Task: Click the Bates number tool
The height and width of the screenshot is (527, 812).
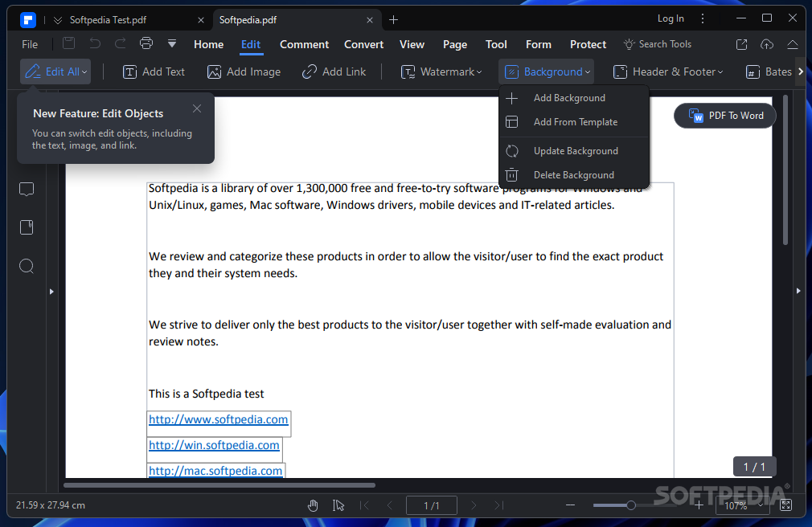Action: point(769,72)
